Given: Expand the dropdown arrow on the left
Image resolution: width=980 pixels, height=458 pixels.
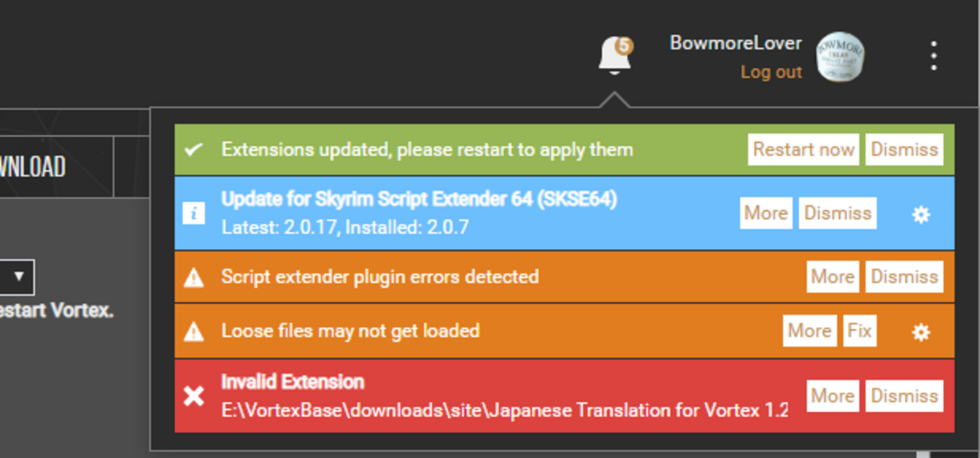Looking at the screenshot, I should [20, 277].
